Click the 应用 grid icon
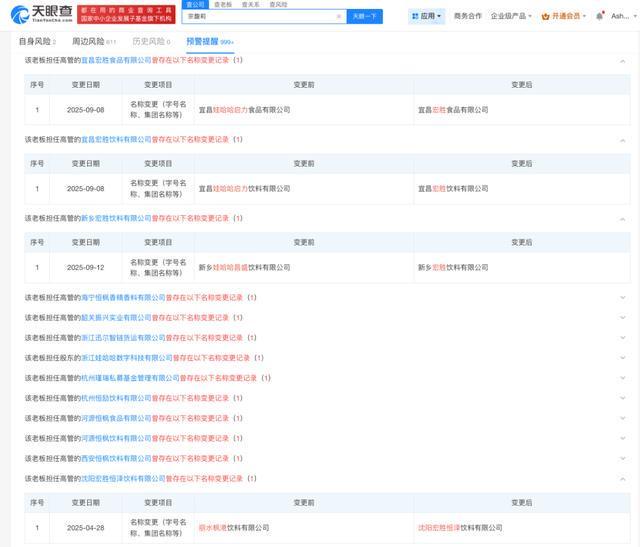Screen dimensions: 640x547 pos(415,16)
